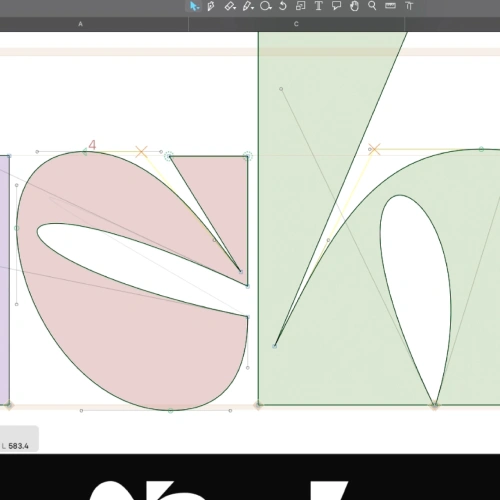
Task: Click the column header labeled A
Action: click(80, 24)
